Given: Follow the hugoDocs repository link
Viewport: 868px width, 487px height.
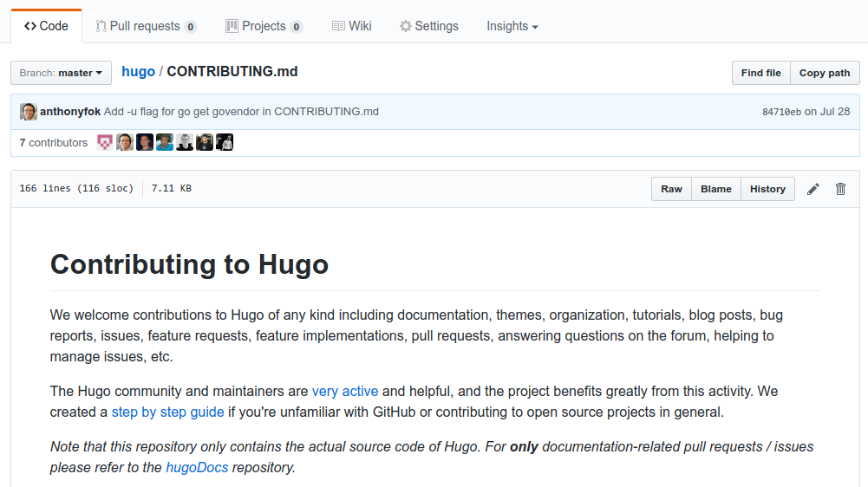Looking at the screenshot, I should [197, 467].
